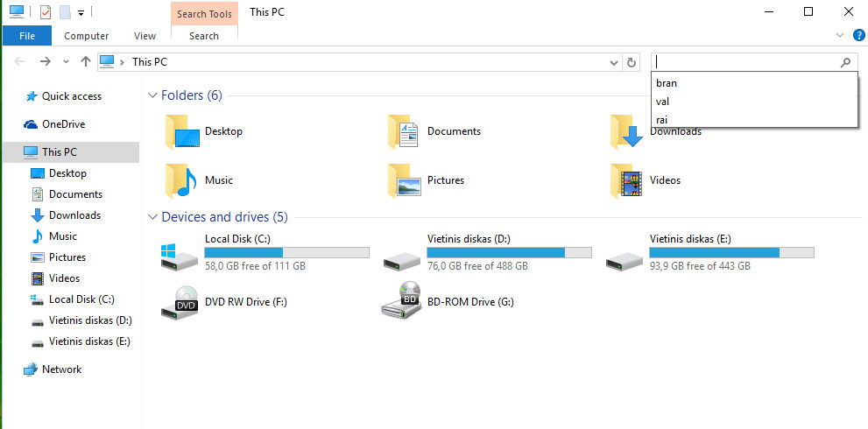Click the This PC icon in title bar

[18, 11]
